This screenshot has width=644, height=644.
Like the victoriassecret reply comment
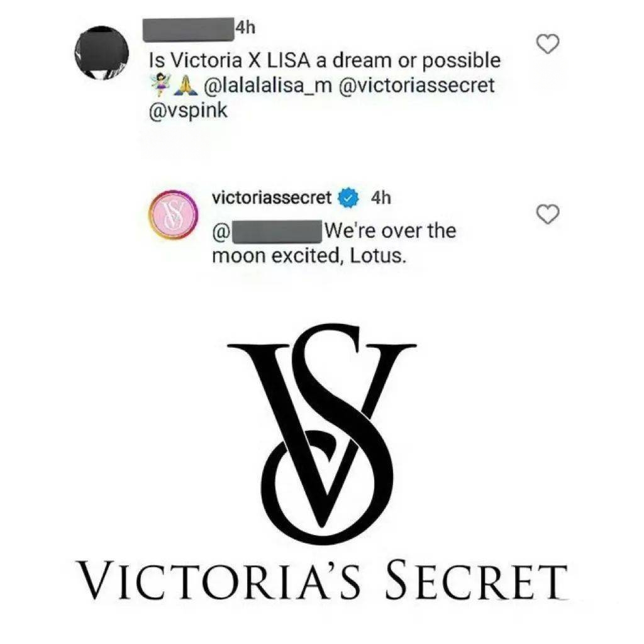click(x=548, y=214)
